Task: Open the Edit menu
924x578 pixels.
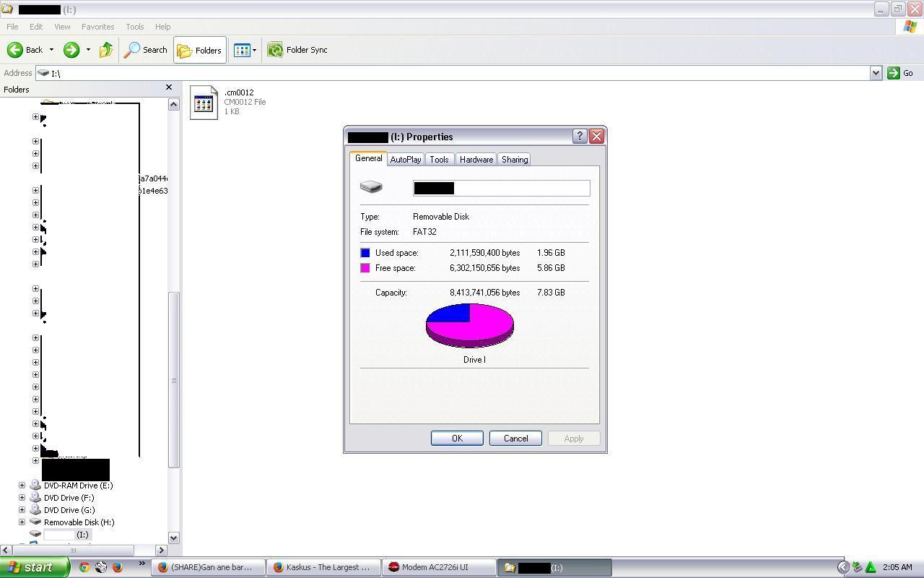Action: (36, 27)
